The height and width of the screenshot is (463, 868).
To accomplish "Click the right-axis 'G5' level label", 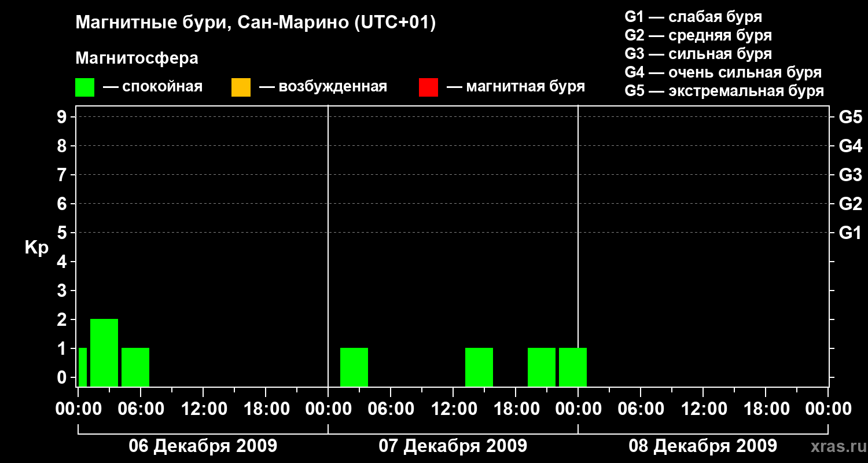I will (851, 117).
